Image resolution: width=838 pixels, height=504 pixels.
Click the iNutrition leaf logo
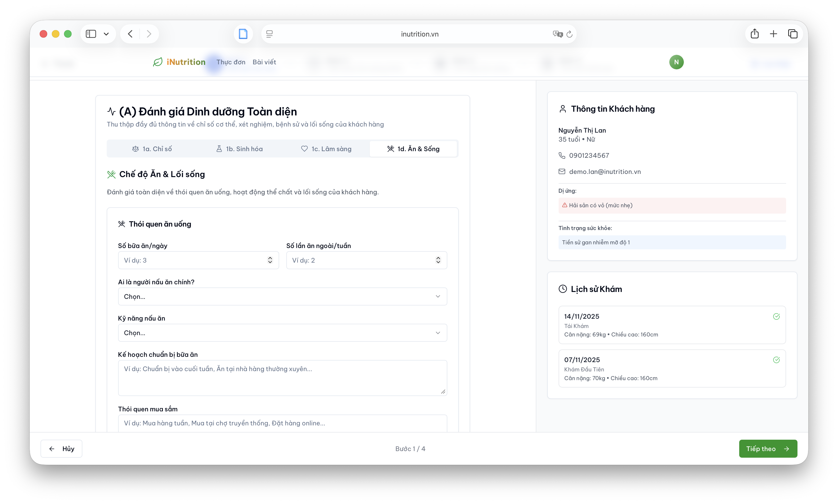click(158, 62)
